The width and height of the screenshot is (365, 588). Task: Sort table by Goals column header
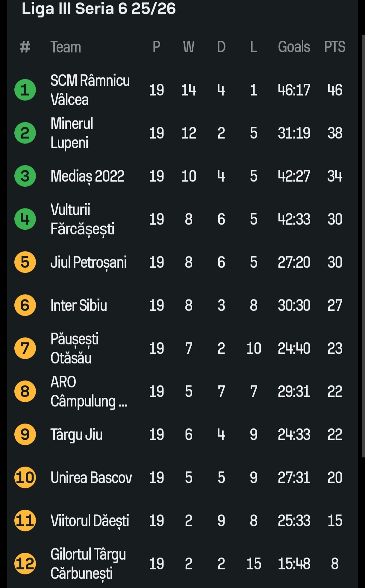[x=294, y=47]
